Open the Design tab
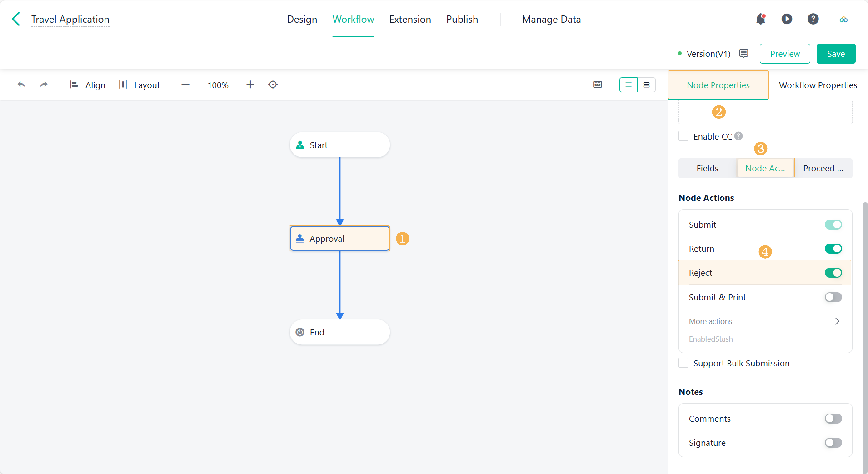 pyautogui.click(x=302, y=19)
